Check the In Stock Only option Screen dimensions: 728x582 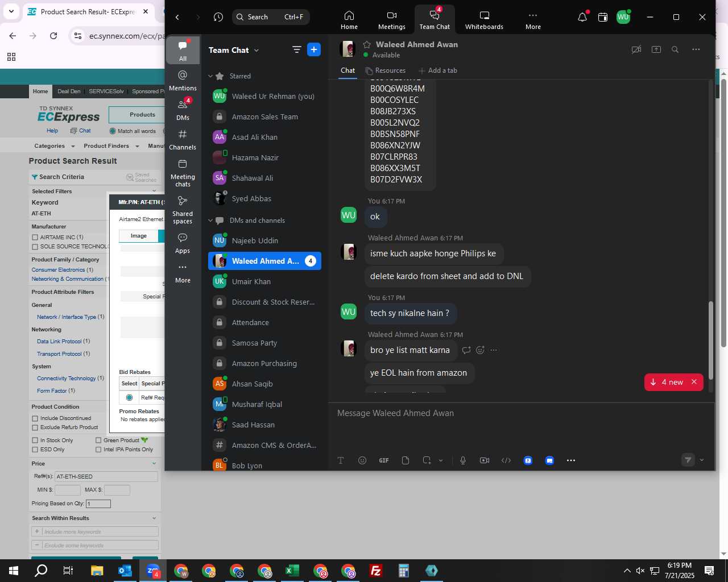pyautogui.click(x=35, y=440)
